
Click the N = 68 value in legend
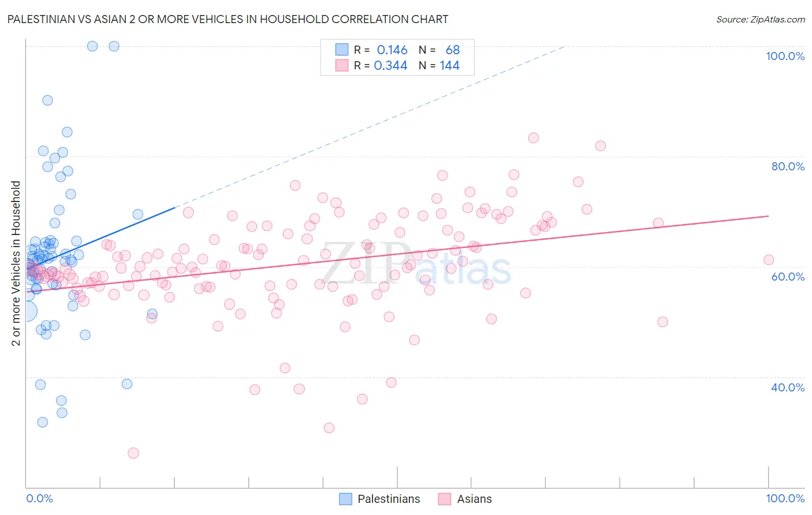tap(439, 50)
